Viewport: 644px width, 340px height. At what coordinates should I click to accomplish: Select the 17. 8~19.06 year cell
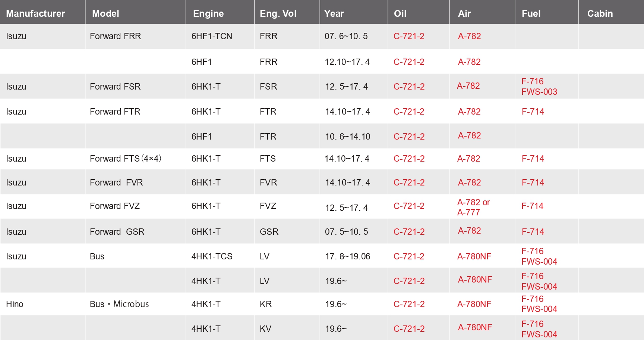[x=347, y=256]
